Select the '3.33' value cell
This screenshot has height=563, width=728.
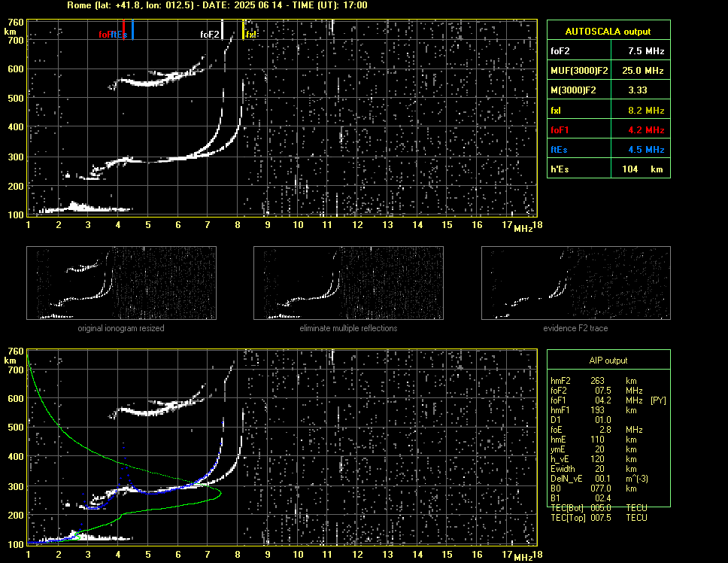coord(641,90)
